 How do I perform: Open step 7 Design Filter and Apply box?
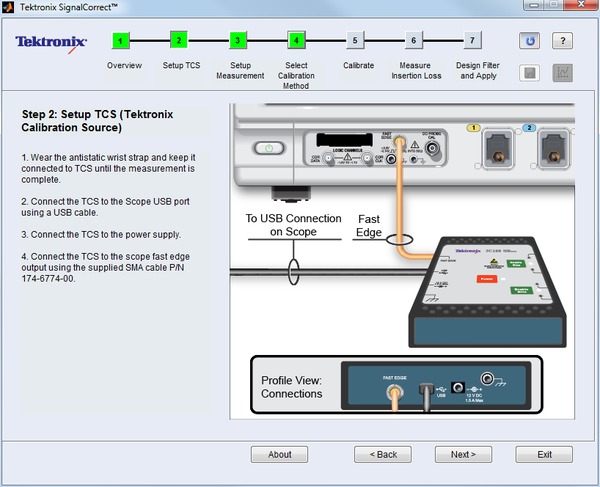pyautogui.click(x=472, y=40)
